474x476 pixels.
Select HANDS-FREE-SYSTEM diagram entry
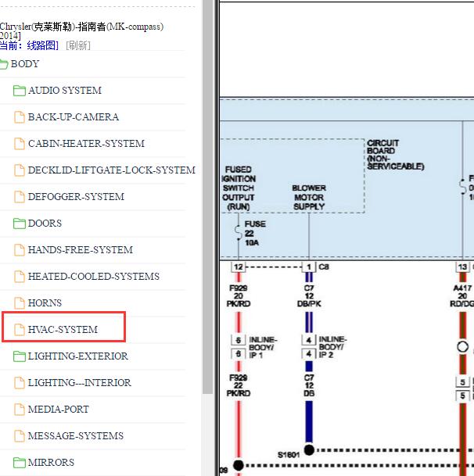pos(81,250)
